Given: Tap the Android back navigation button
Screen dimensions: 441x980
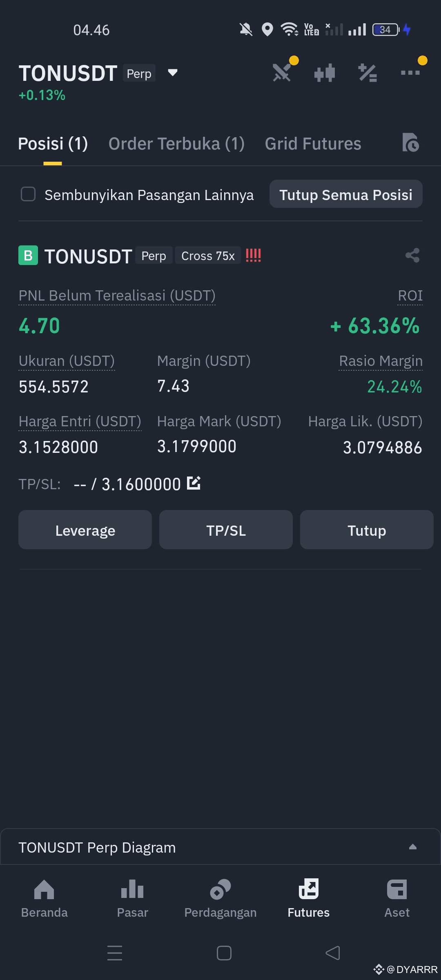Looking at the screenshot, I should [x=333, y=953].
